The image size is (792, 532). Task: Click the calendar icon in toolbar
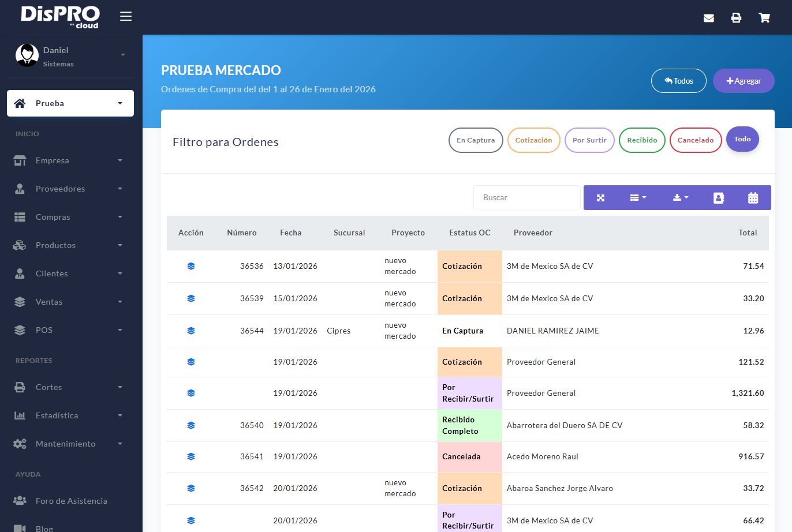point(753,198)
